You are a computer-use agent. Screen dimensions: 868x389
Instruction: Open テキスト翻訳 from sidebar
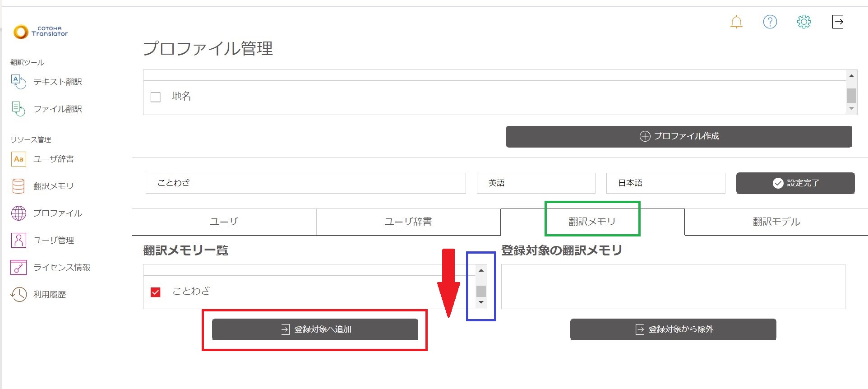pyautogui.click(x=57, y=82)
